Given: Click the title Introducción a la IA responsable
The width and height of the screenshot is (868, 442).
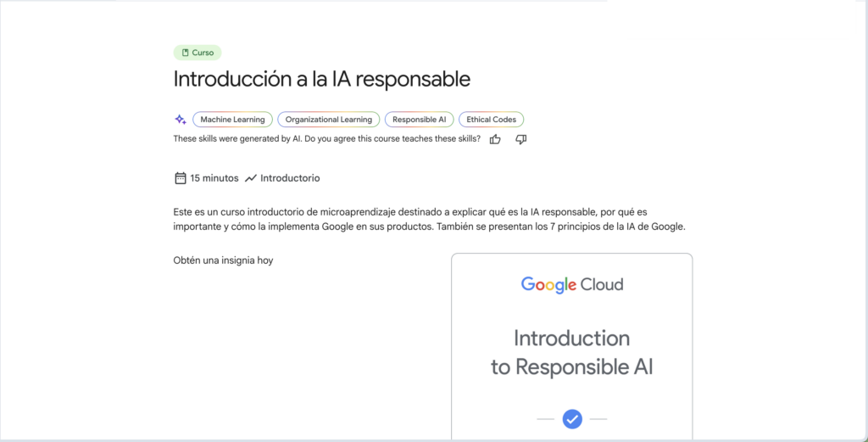Looking at the screenshot, I should point(322,79).
